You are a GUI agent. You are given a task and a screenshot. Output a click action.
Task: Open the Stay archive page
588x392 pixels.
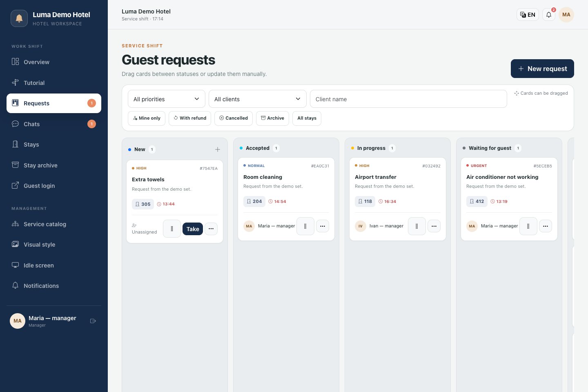(x=54, y=165)
